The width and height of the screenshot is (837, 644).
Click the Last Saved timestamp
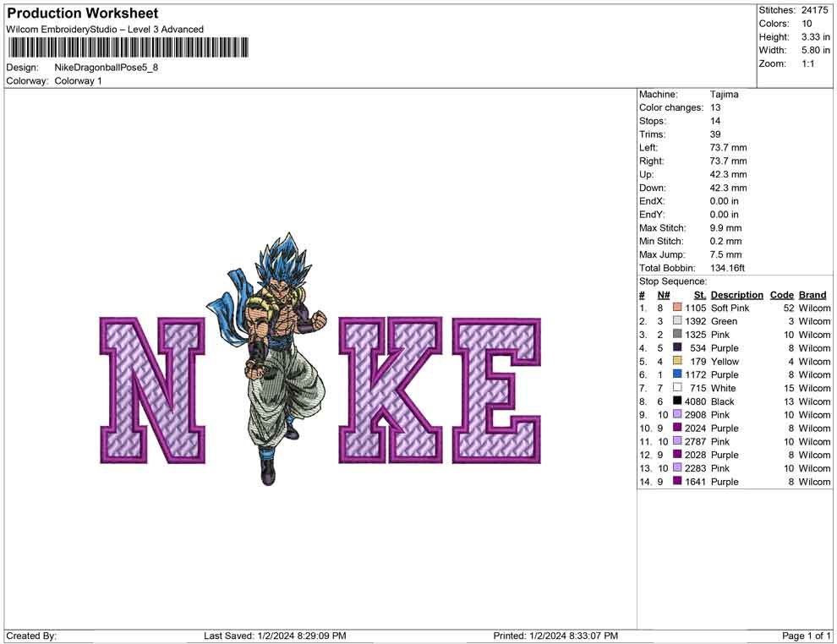[x=275, y=636]
